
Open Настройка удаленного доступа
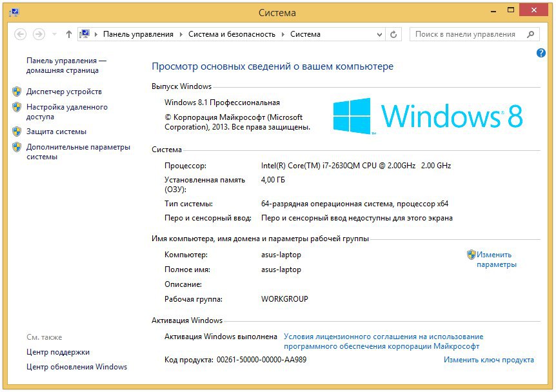(66, 112)
